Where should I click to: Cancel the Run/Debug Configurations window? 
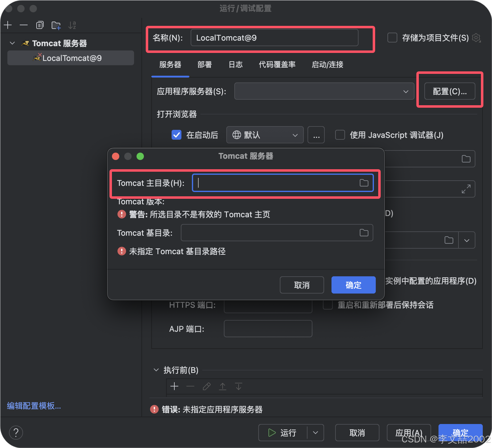pos(357,433)
